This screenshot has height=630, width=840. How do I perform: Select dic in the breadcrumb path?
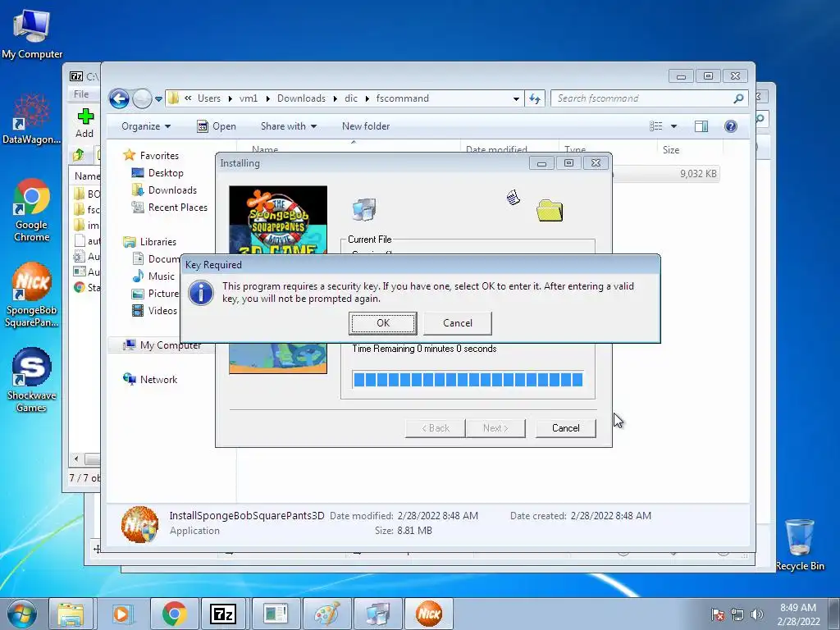pyautogui.click(x=351, y=98)
